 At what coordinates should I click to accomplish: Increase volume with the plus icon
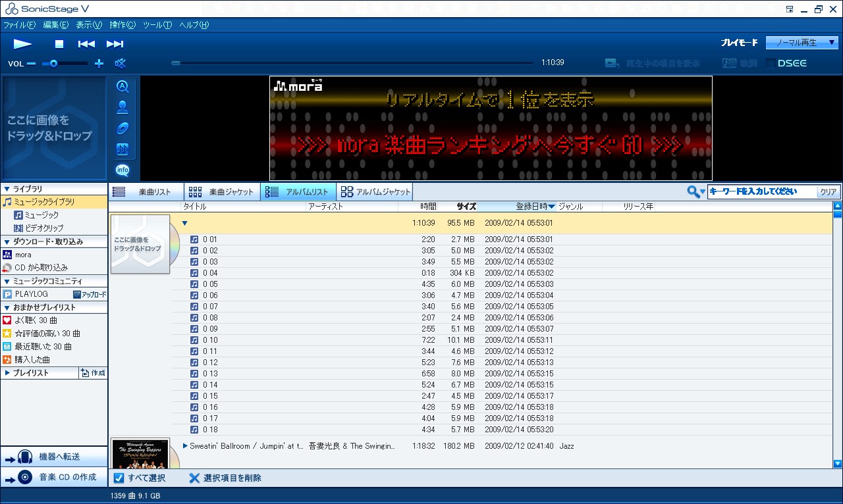pos(99,64)
